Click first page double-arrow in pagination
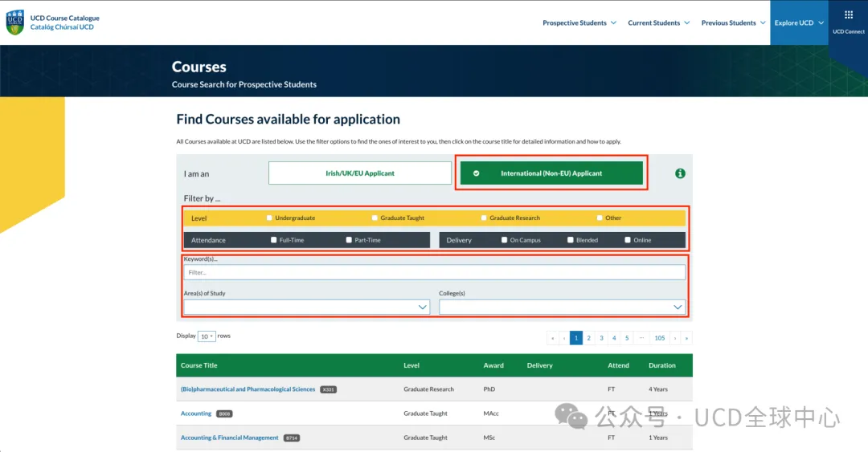 [x=552, y=338]
